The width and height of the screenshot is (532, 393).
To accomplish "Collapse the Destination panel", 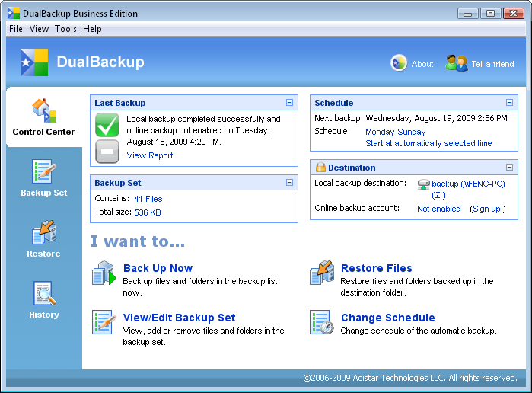I will point(509,168).
